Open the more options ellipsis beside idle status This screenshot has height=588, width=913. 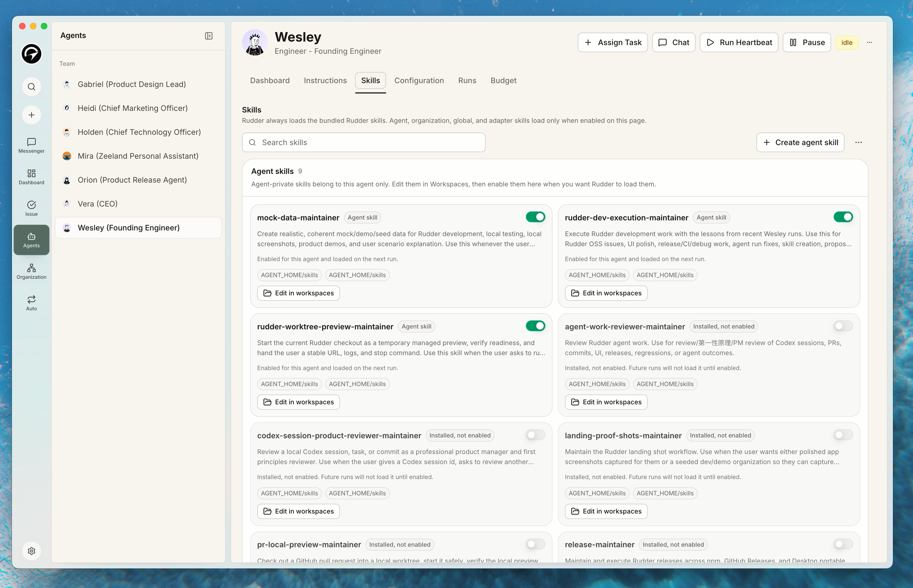click(869, 42)
